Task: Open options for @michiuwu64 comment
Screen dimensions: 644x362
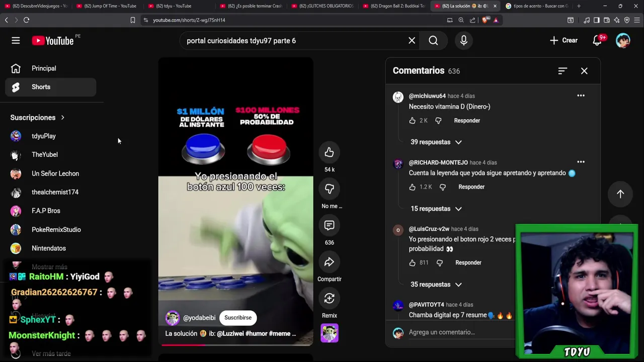Action: [x=581, y=96]
